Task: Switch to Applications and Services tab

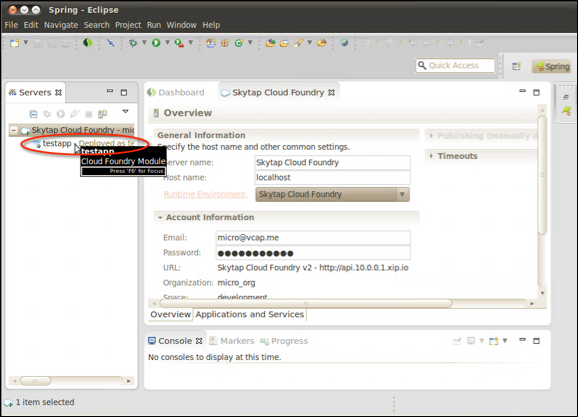Action: (250, 315)
